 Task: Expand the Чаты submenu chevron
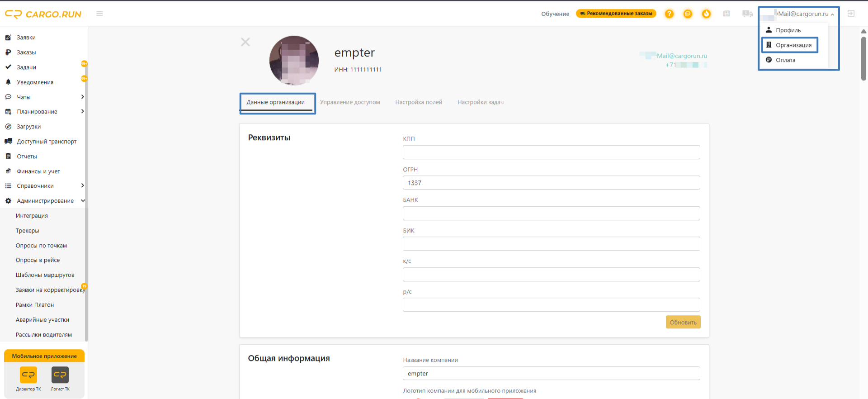pyautogui.click(x=82, y=97)
